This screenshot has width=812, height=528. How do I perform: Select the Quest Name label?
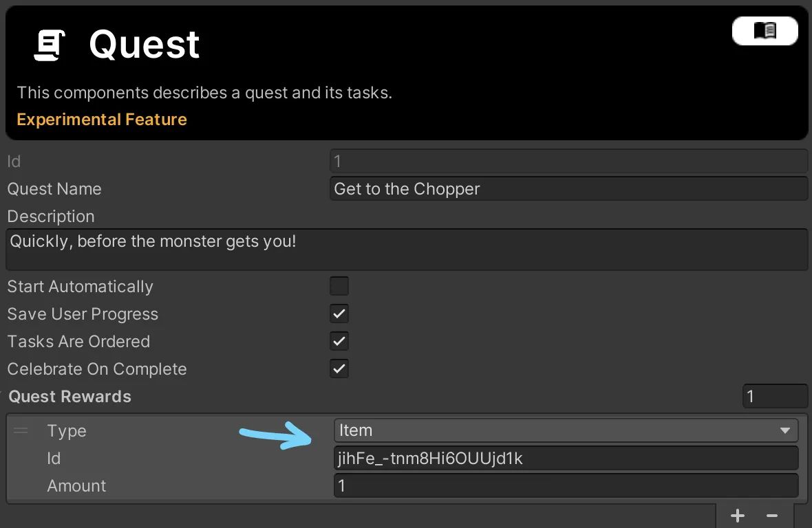coord(54,189)
